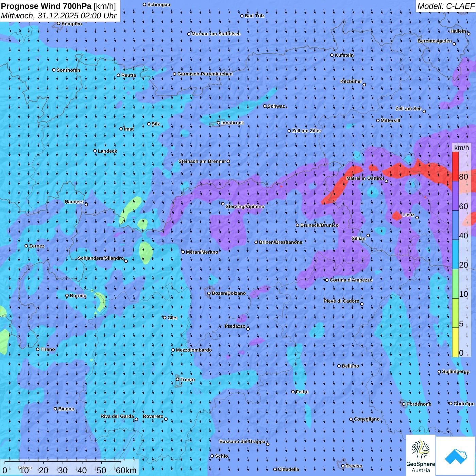Viewport: 476px width, 476px height.
Task: Click the Sonthofen city label
Action: click(x=68, y=70)
